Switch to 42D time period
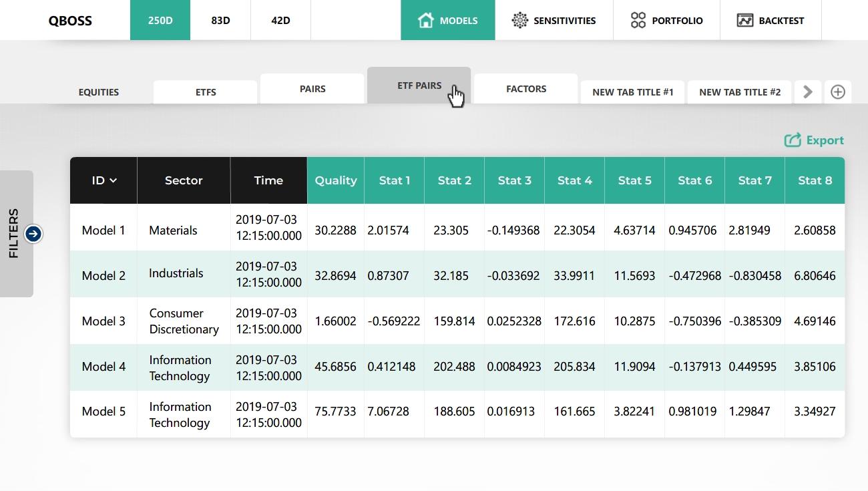Screen dimensions: 868x491 pos(280,20)
